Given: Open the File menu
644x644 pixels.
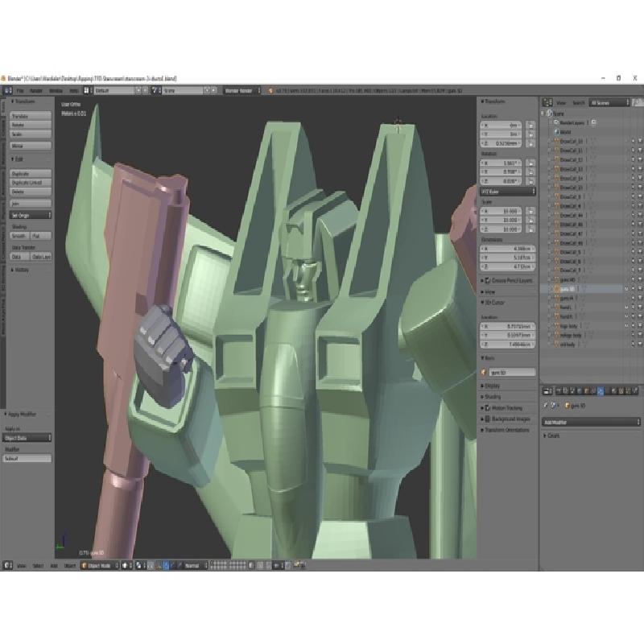Looking at the screenshot, I should pos(20,90).
